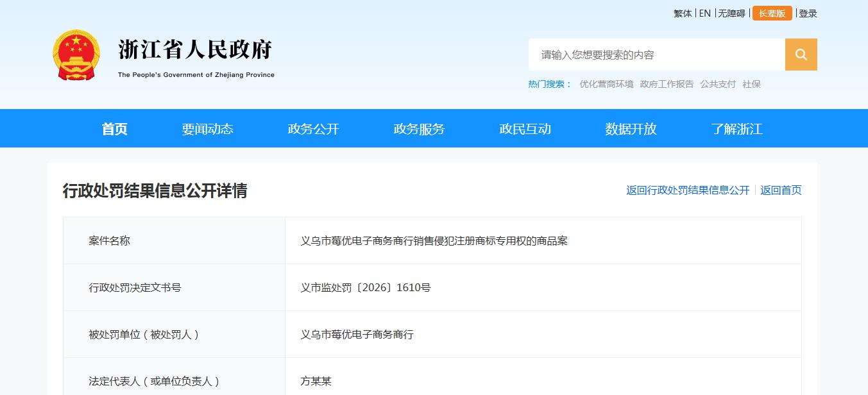Screen dimensions: 868x395
Task: Go to 首页 in navigation bar
Action: click(114, 129)
